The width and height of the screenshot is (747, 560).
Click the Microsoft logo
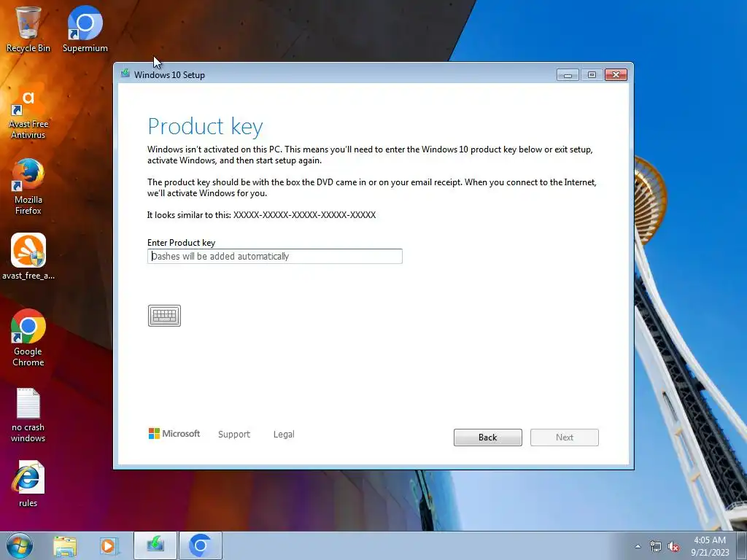pos(174,433)
